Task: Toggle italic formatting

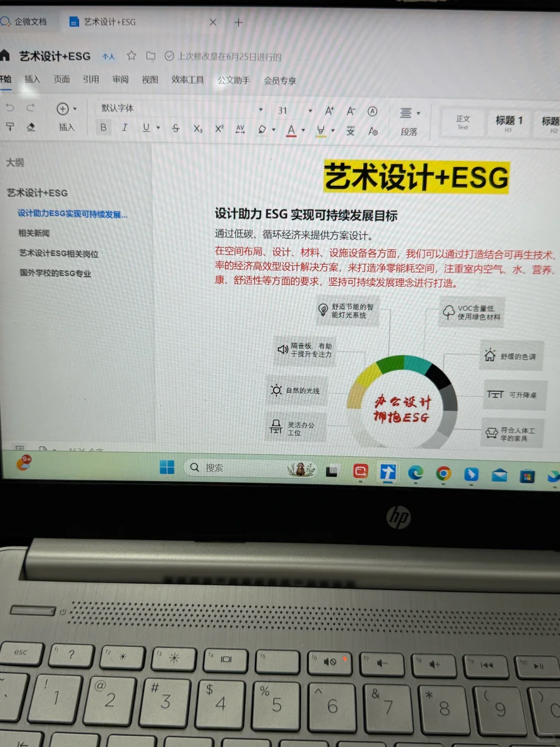Action: [x=124, y=128]
